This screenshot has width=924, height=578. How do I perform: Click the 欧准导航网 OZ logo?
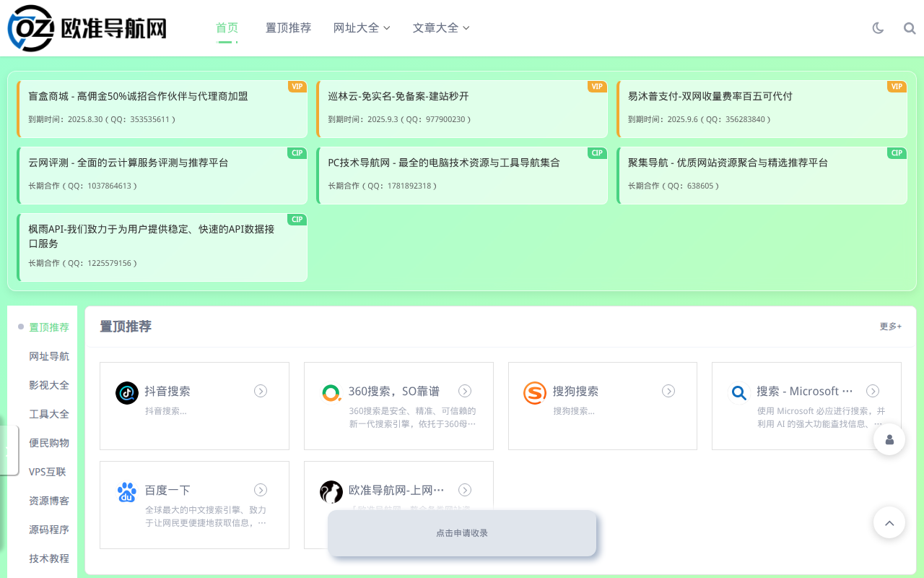click(x=87, y=28)
